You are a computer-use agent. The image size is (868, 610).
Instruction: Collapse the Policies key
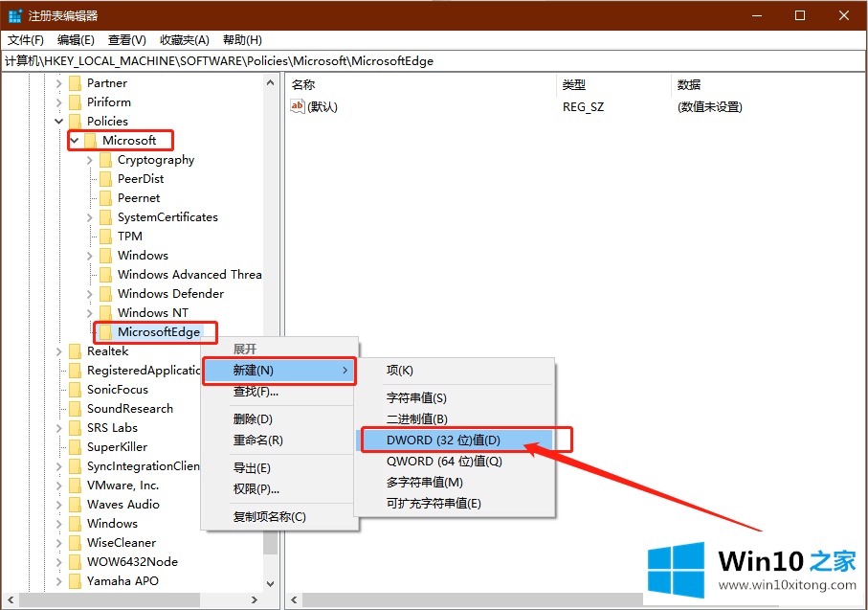tap(59, 122)
